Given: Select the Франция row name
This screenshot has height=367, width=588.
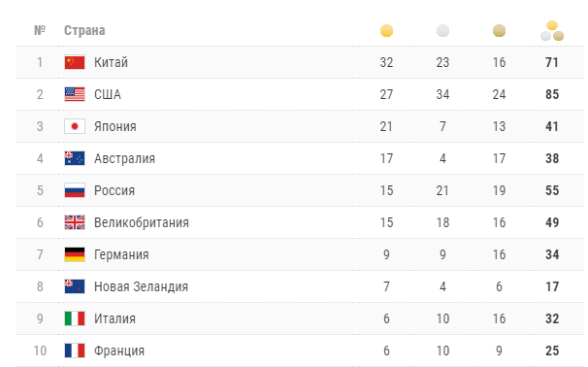Looking at the screenshot, I should (x=119, y=350).
